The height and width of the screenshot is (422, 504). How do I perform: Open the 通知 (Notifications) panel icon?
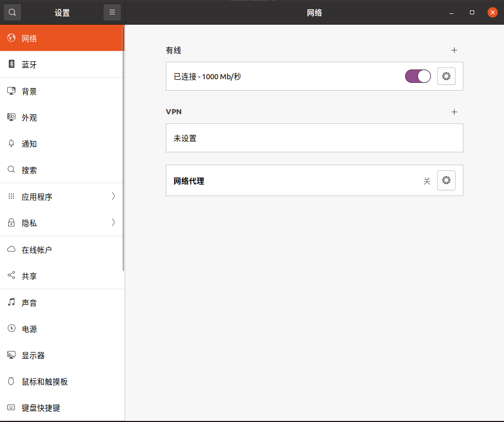11,144
